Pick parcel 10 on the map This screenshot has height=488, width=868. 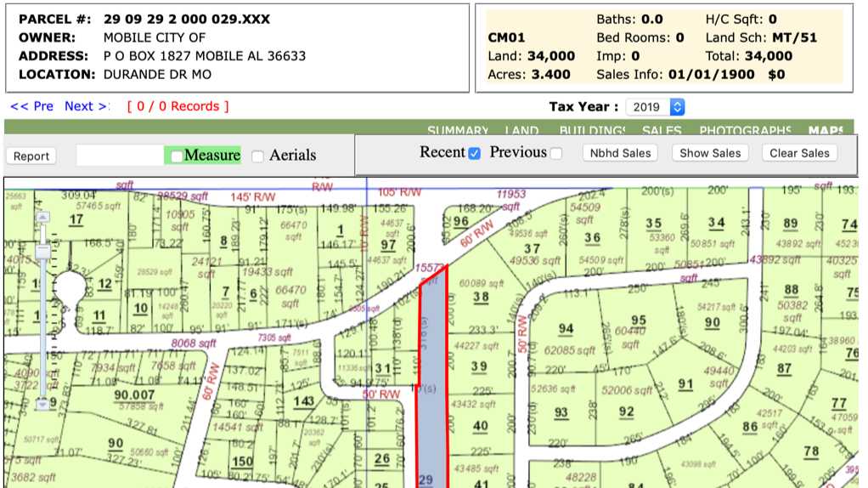pos(141,309)
